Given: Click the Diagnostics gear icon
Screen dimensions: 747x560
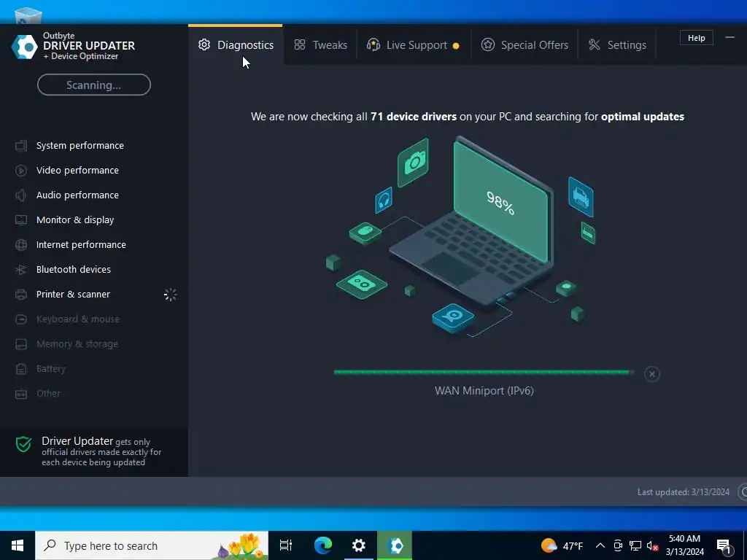Looking at the screenshot, I should [204, 44].
